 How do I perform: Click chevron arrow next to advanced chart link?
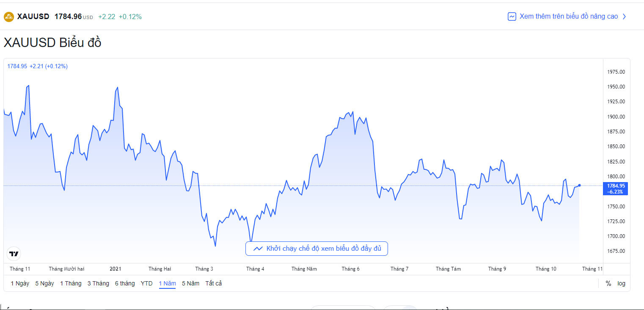[624, 17]
